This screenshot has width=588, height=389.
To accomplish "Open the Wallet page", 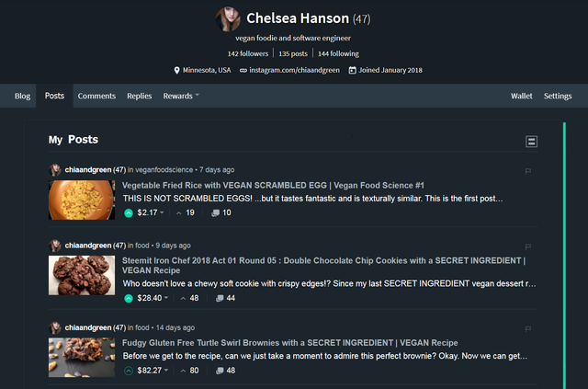I will click(521, 97).
